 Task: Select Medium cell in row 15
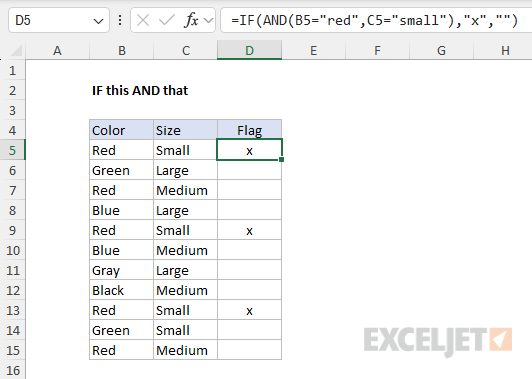[186, 350]
